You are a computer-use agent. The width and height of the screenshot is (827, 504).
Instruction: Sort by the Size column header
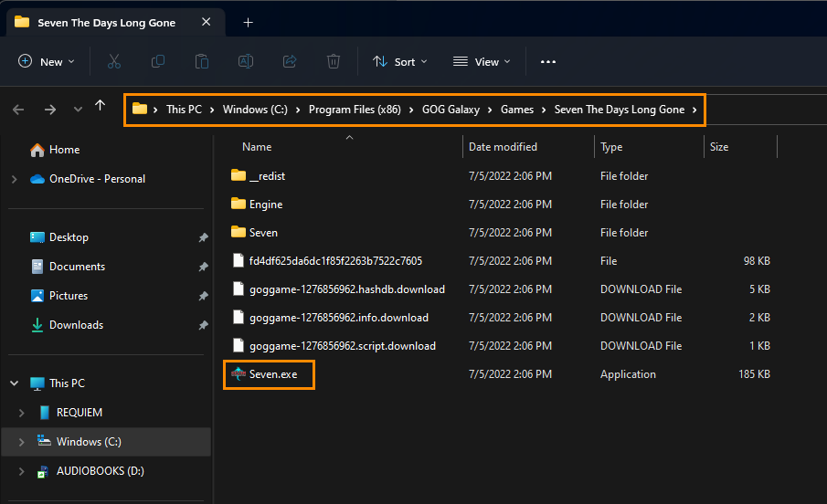click(719, 147)
